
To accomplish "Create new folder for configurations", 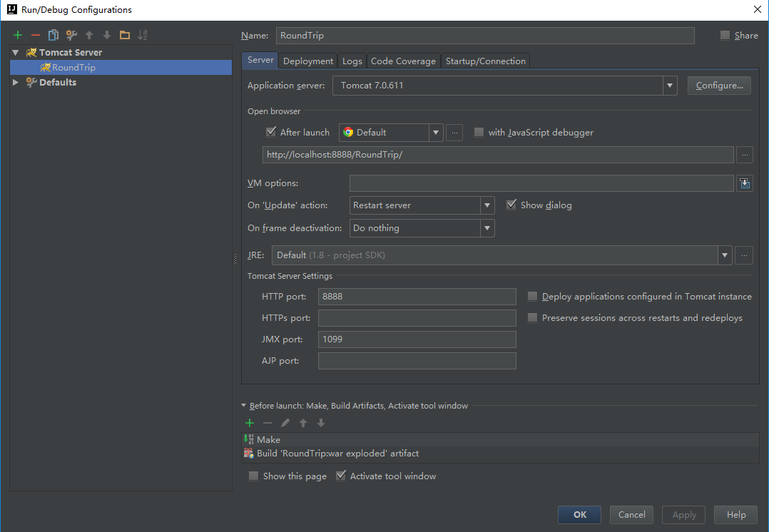I will pos(125,35).
